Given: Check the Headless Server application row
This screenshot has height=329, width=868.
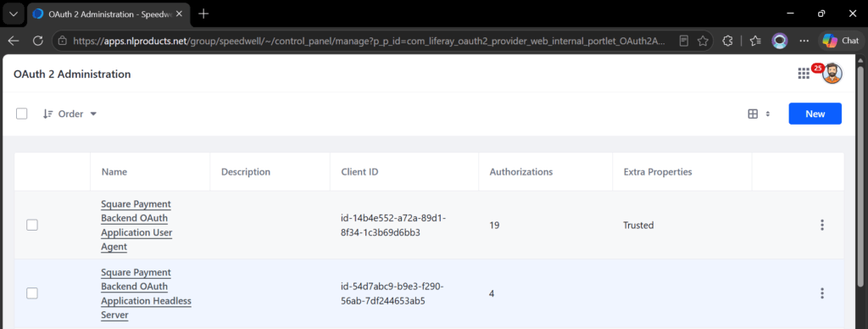Looking at the screenshot, I should (32, 293).
